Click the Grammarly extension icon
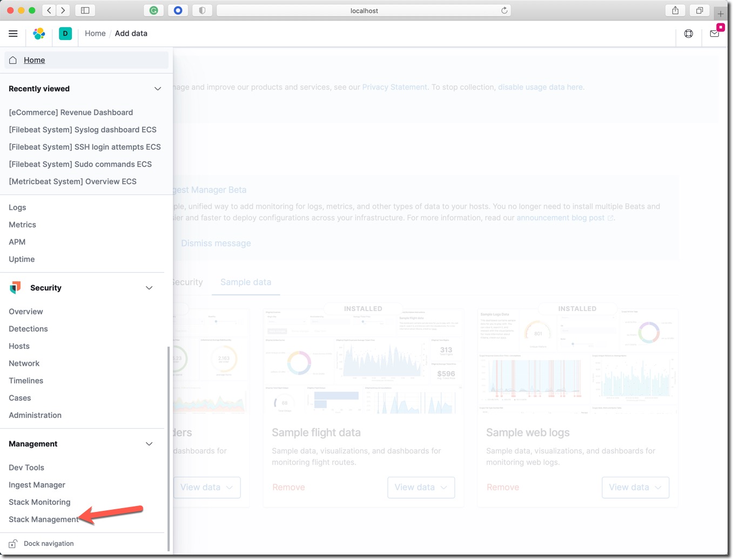 click(x=153, y=10)
